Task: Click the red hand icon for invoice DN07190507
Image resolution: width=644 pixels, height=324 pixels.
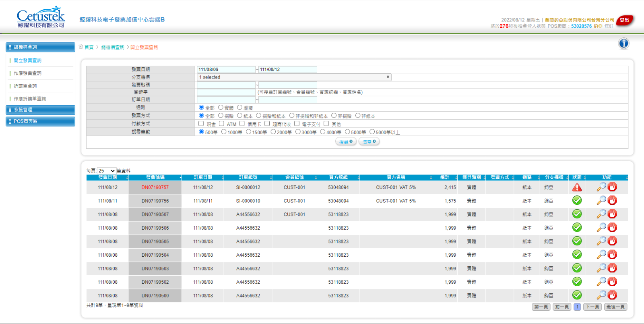Action: [612, 214]
